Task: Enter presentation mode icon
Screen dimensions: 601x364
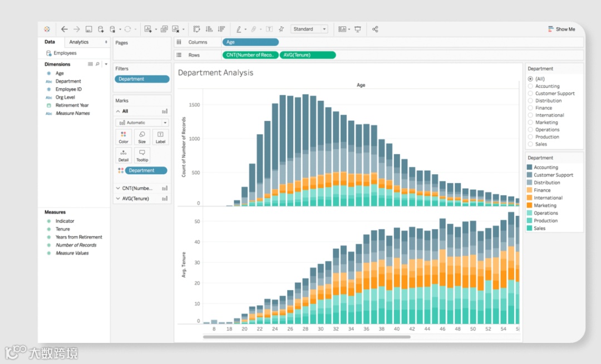Action: click(358, 29)
